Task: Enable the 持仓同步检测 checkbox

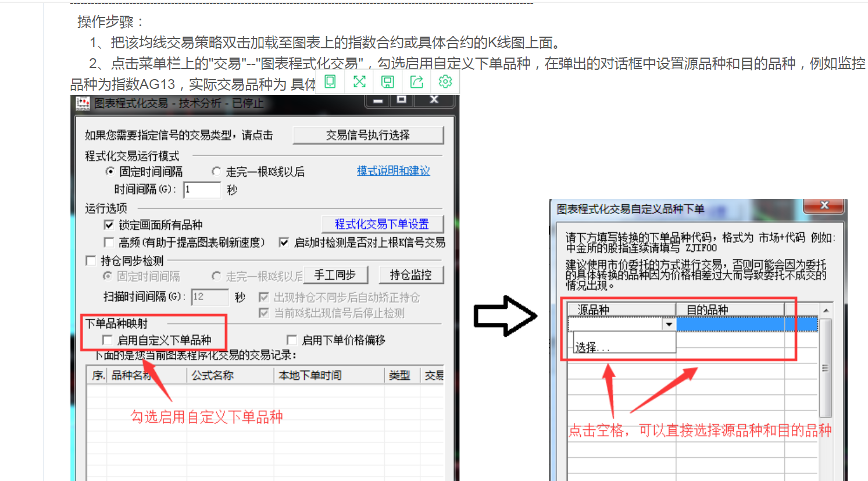Action: point(91,261)
